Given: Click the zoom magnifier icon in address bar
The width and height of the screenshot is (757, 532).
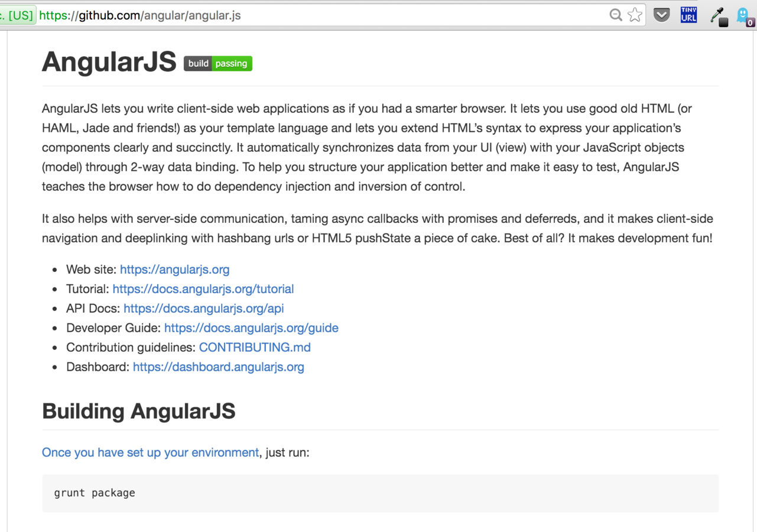Looking at the screenshot, I should click(616, 15).
